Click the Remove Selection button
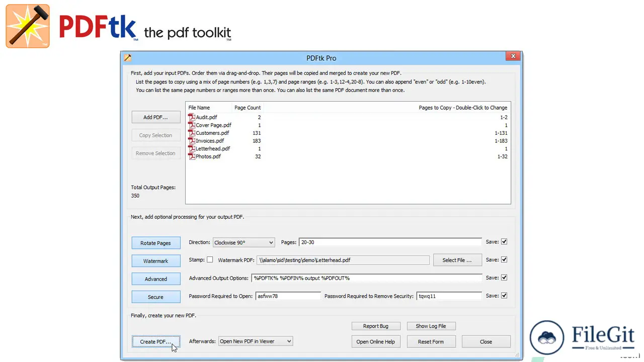 click(x=156, y=153)
